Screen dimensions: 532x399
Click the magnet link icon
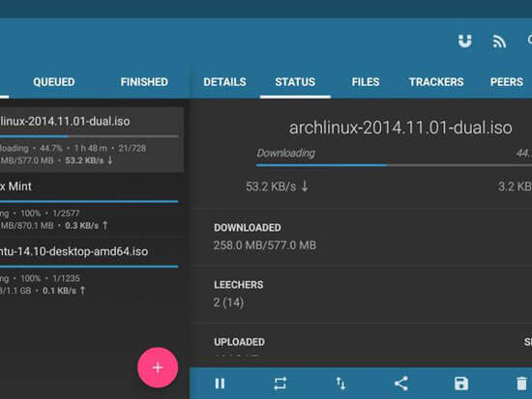pos(464,41)
